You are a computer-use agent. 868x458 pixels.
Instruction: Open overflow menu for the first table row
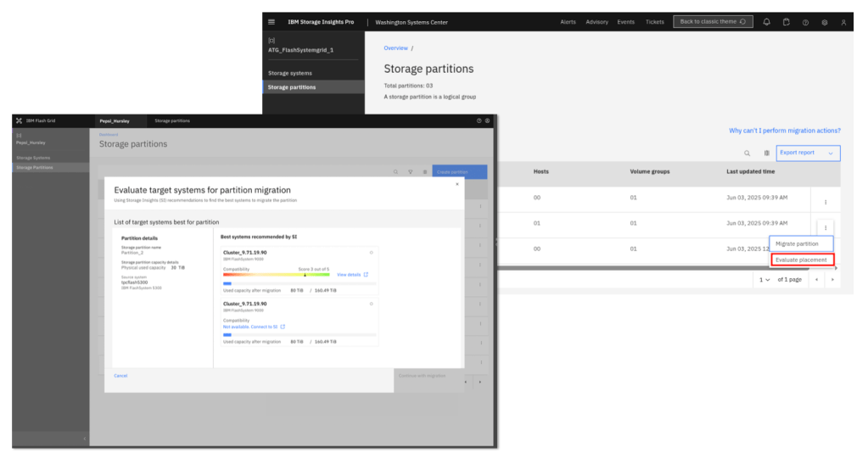click(825, 202)
